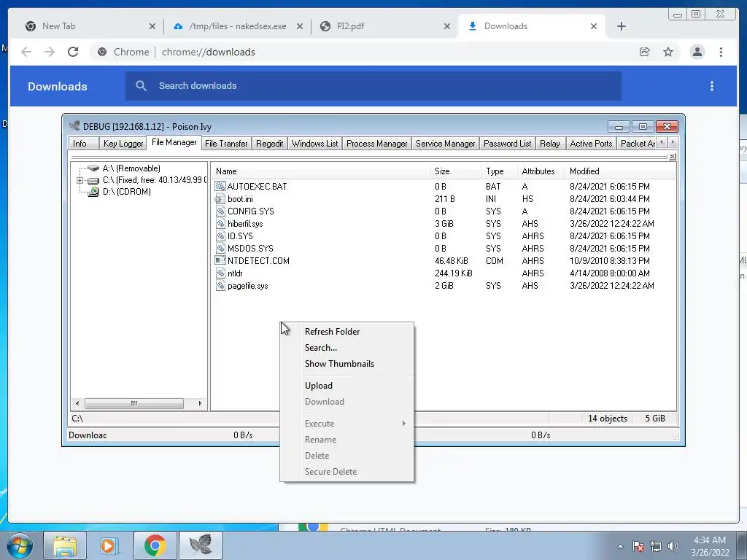Click the Windows Start orb
Viewport: 747px width, 560px height.
click(20, 545)
